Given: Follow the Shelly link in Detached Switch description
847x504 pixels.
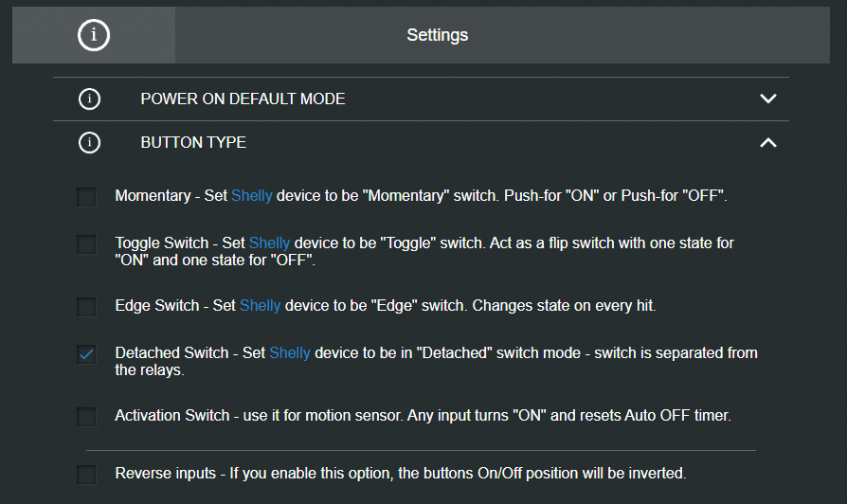Looking at the screenshot, I should pos(290,353).
